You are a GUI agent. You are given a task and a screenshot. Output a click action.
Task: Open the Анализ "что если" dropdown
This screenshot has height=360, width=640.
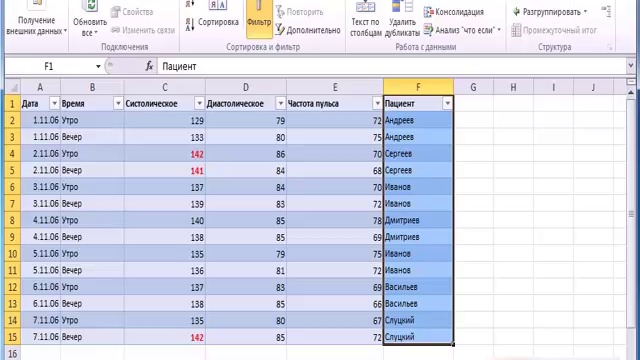pyautogui.click(x=462, y=30)
